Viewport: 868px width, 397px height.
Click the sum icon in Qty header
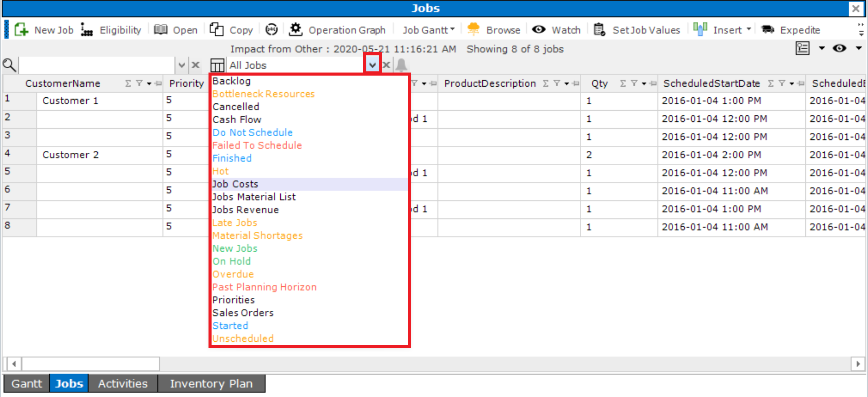623,84
